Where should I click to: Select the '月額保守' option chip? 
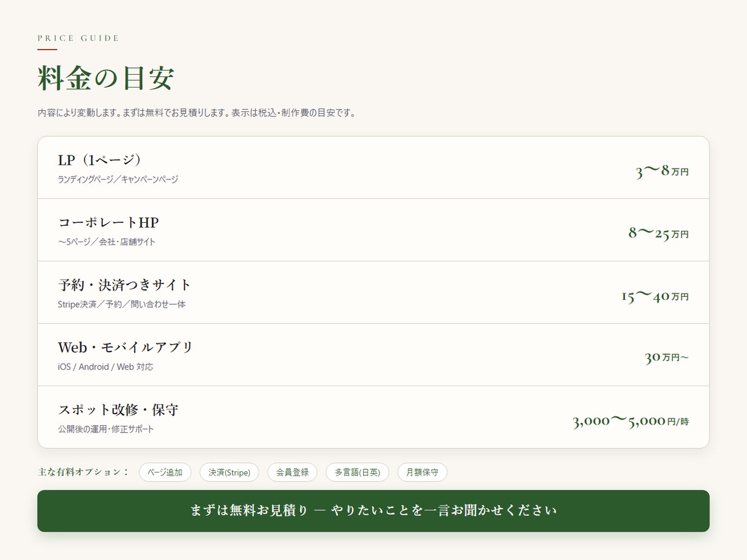tap(422, 472)
